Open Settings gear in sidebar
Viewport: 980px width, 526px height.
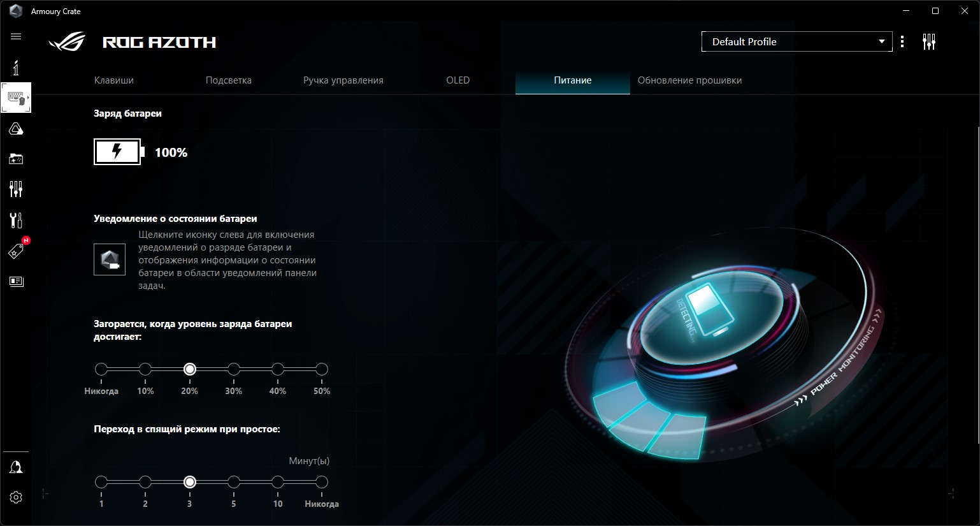(16, 497)
